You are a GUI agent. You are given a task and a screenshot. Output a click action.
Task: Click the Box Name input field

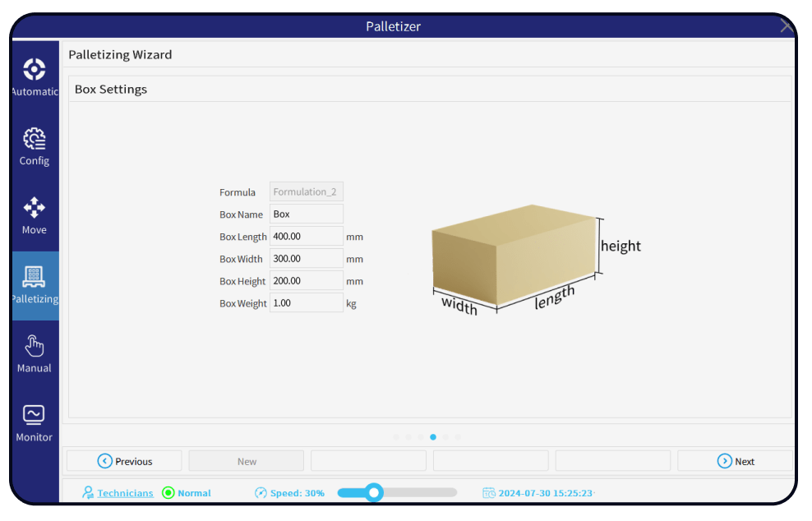(x=306, y=214)
